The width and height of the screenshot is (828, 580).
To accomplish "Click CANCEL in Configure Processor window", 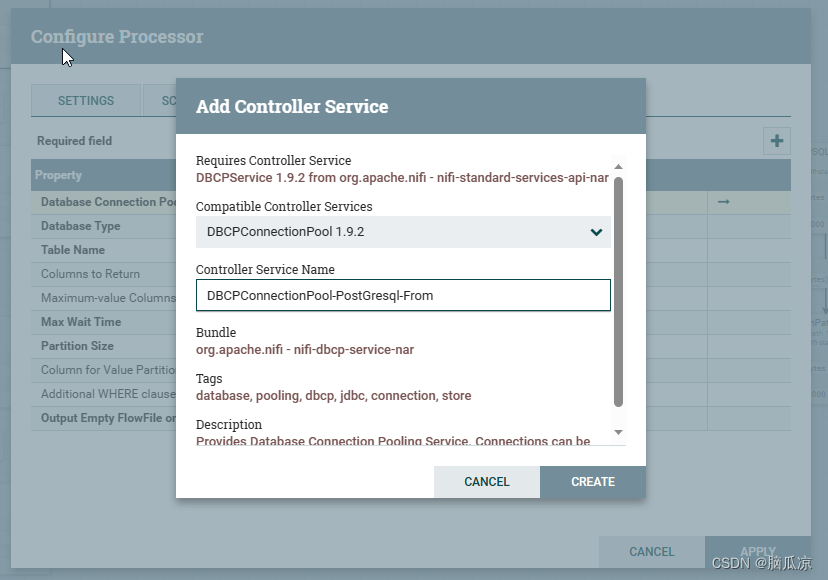I will (652, 552).
